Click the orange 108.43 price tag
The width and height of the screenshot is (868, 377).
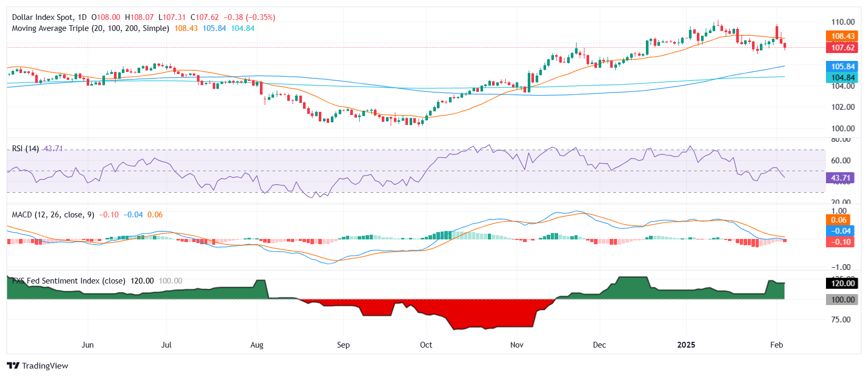click(842, 36)
